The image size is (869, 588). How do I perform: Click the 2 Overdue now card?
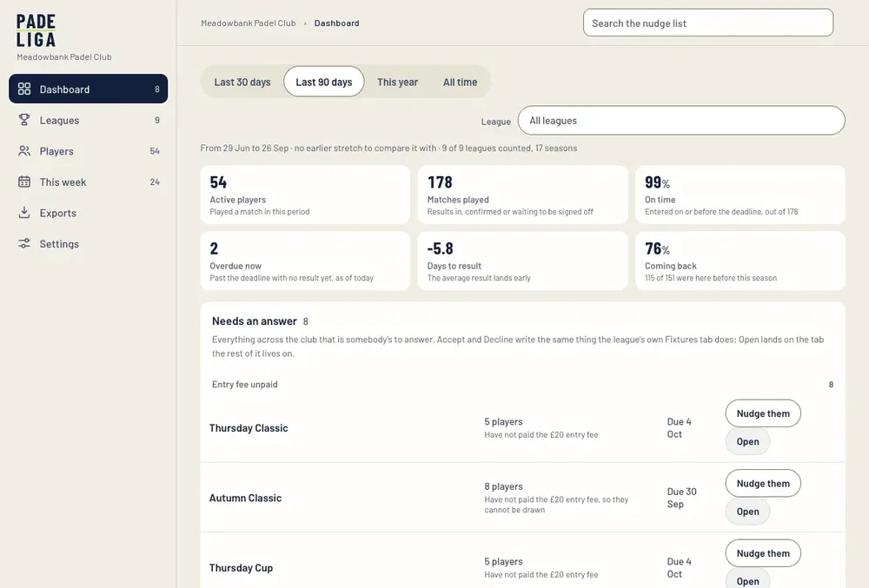pos(305,261)
